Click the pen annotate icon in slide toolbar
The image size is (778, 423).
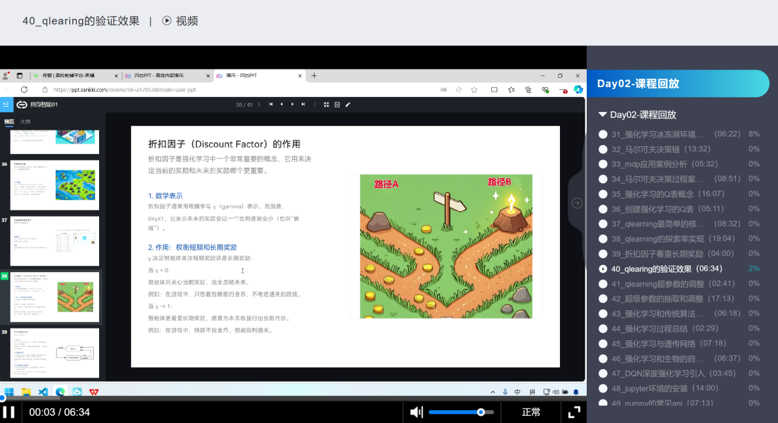[x=348, y=104]
